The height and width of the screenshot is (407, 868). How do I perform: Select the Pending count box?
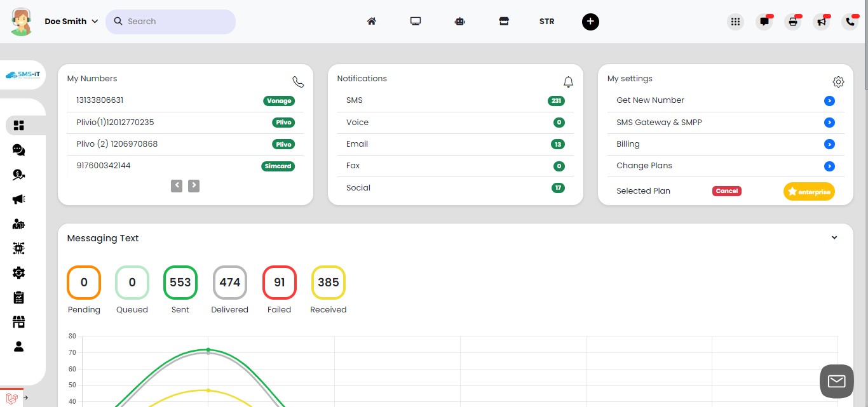[84, 283]
